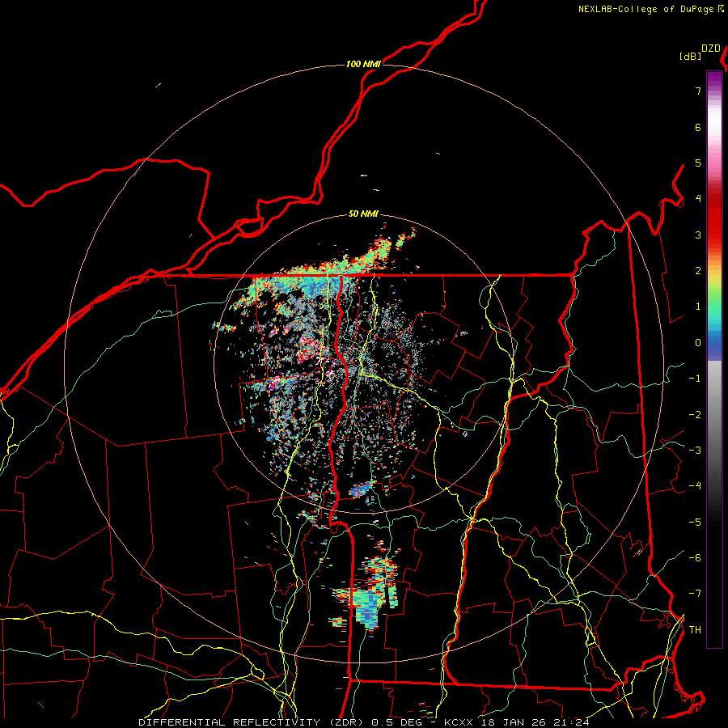Click the '18 JAN 26' date text
728x728 pixels.
[x=513, y=722]
